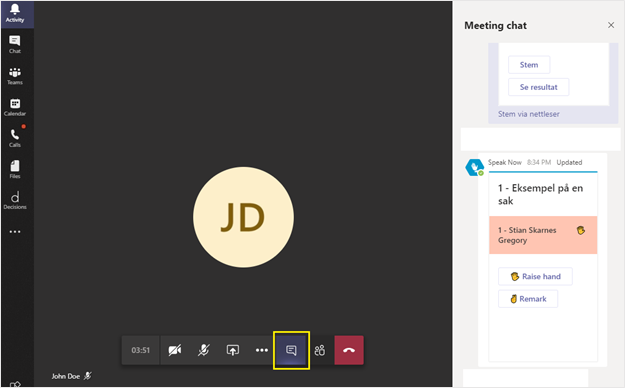Toggle the meeting chat panel button
625x388 pixels.
(x=291, y=350)
